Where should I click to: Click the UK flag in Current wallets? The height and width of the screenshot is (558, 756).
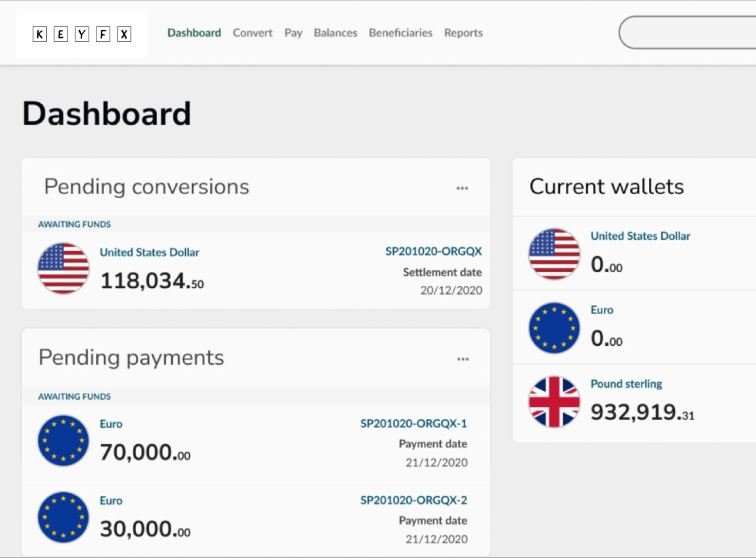point(554,402)
